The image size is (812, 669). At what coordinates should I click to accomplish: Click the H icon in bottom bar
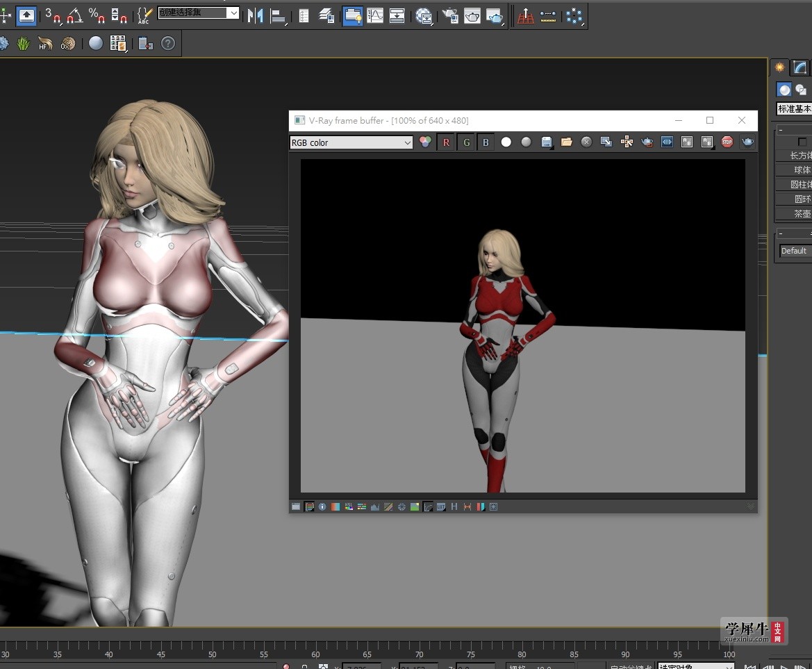click(454, 507)
